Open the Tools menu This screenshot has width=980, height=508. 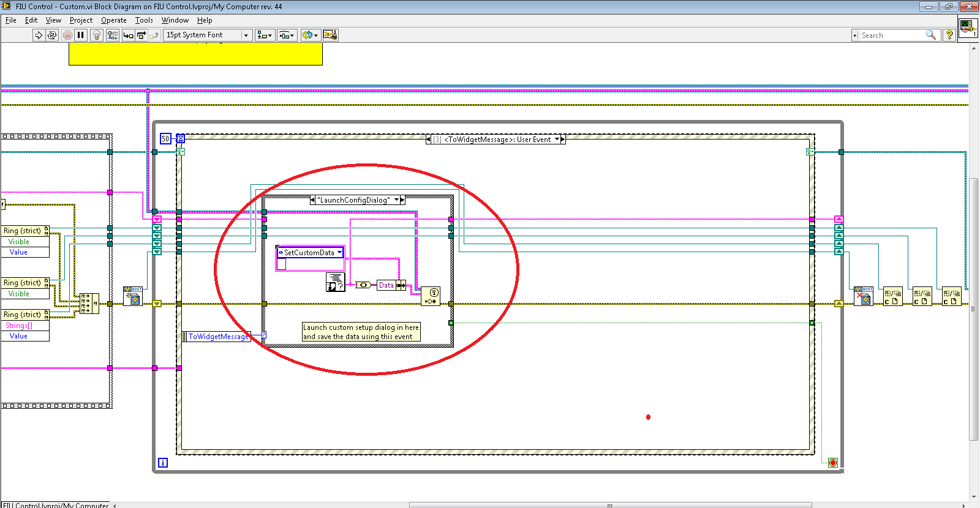tap(144, 20)
